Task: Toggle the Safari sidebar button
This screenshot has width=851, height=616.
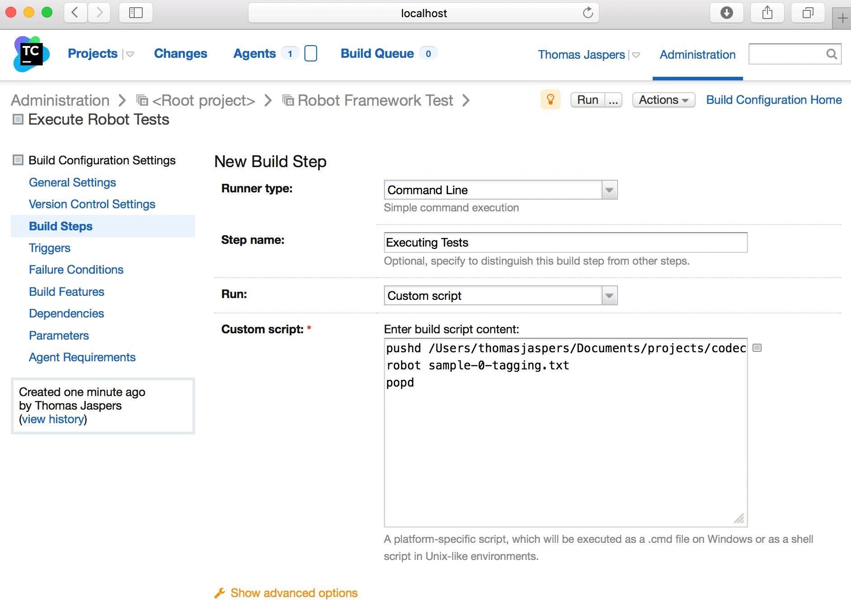Action: 136,13
